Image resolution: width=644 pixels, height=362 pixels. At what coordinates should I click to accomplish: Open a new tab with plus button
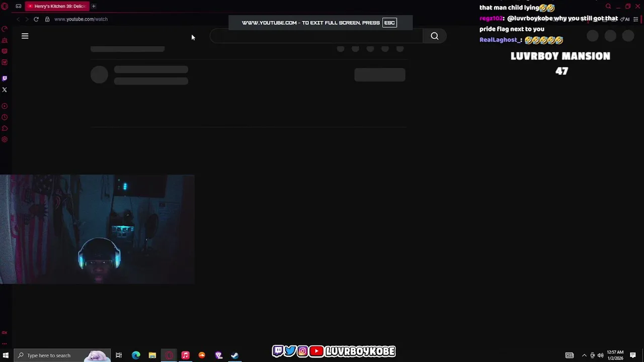(x=94, y=6)
